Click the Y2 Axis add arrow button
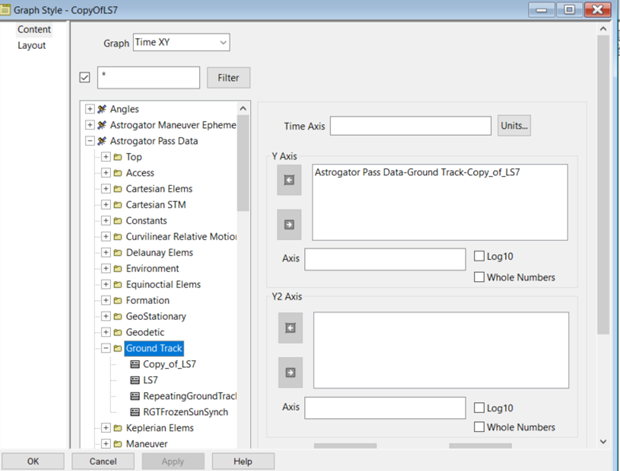The width and height of the screenshot is (620, 471). 289,373
